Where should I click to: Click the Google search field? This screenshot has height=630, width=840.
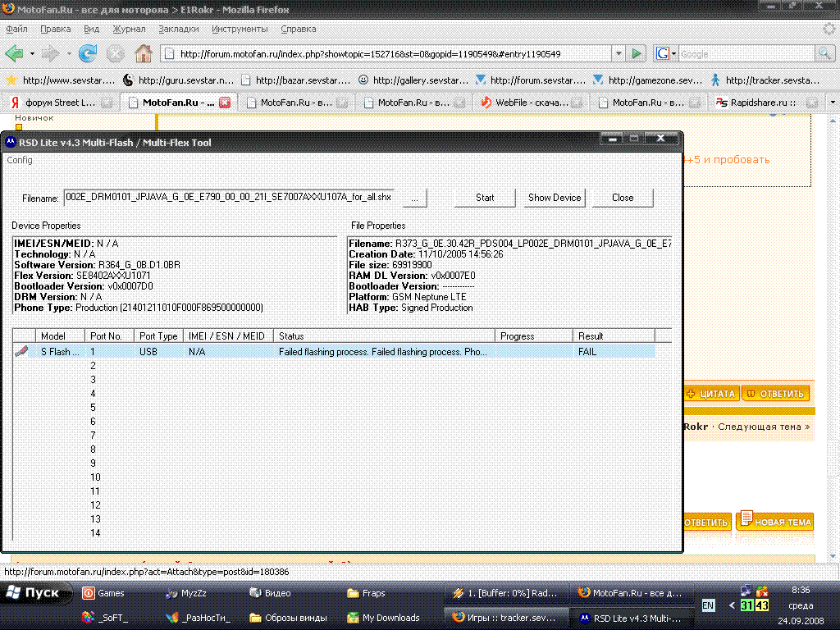746,53
